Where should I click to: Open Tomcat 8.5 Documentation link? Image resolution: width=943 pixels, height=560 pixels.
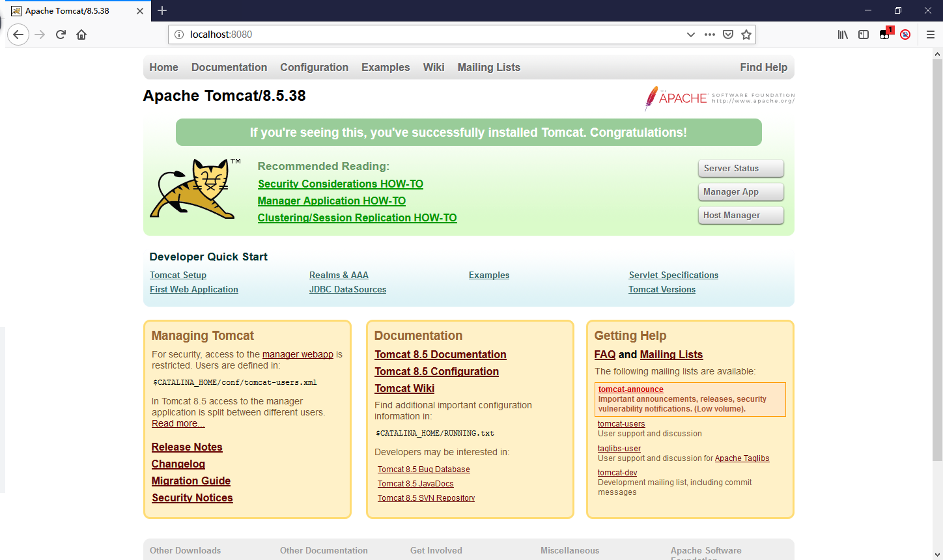tap(440, 354)
